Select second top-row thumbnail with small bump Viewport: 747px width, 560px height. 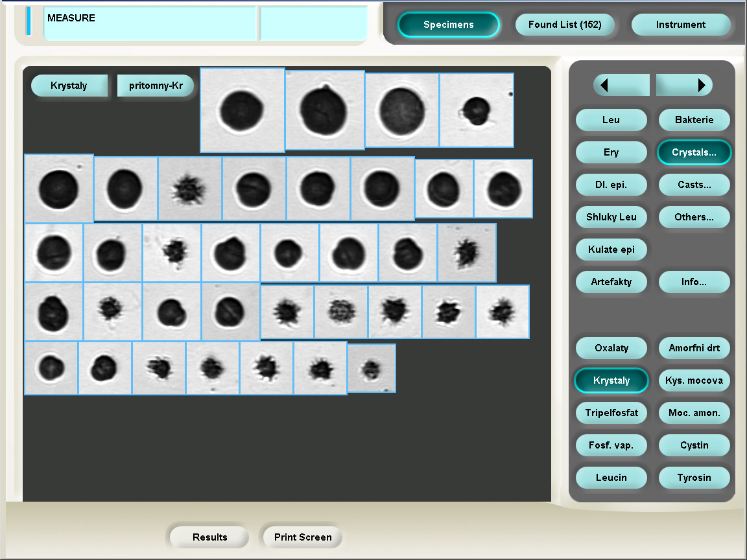(325, 110)
